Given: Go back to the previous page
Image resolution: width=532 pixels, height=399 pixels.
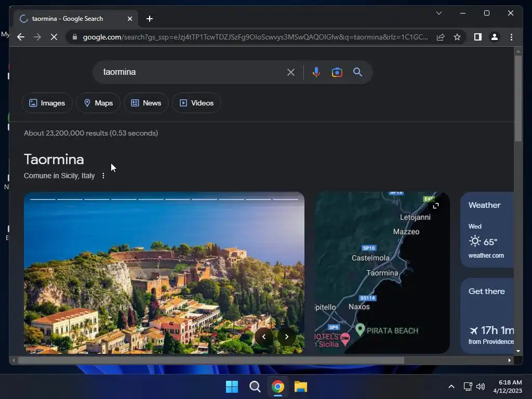Looking at the screenshot, I should (21, 37).
